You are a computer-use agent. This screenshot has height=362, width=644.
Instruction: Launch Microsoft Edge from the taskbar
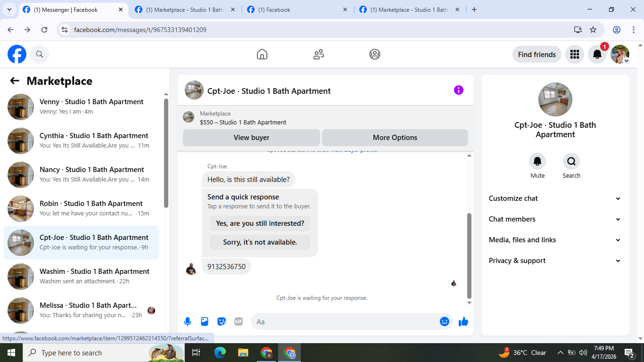pyautogui.click(x=220, y=353)
